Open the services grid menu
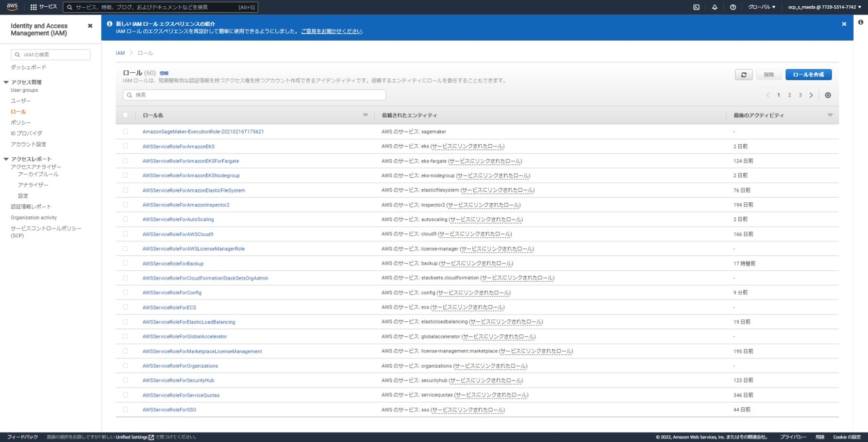The width and height of the screenshot is (868, 442). point(43,7)
